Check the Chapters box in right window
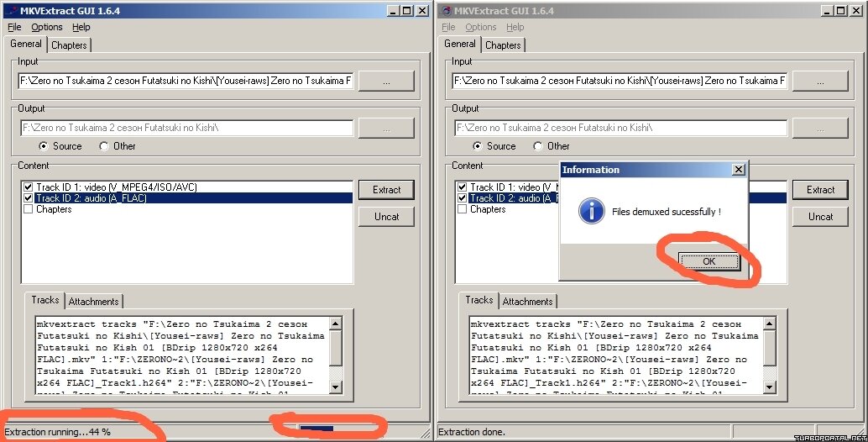868x442 pixels. point(463,208)
